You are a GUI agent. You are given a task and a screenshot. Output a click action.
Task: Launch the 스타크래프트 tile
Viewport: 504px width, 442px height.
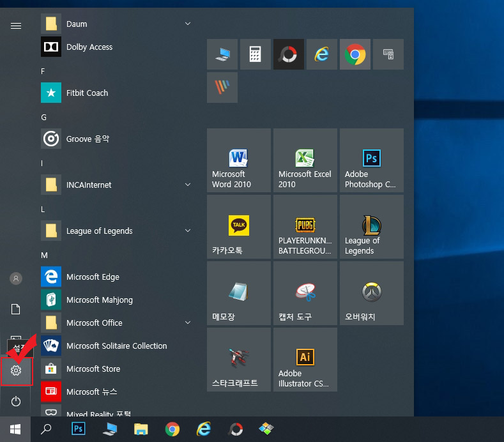[x=239, y=360]
